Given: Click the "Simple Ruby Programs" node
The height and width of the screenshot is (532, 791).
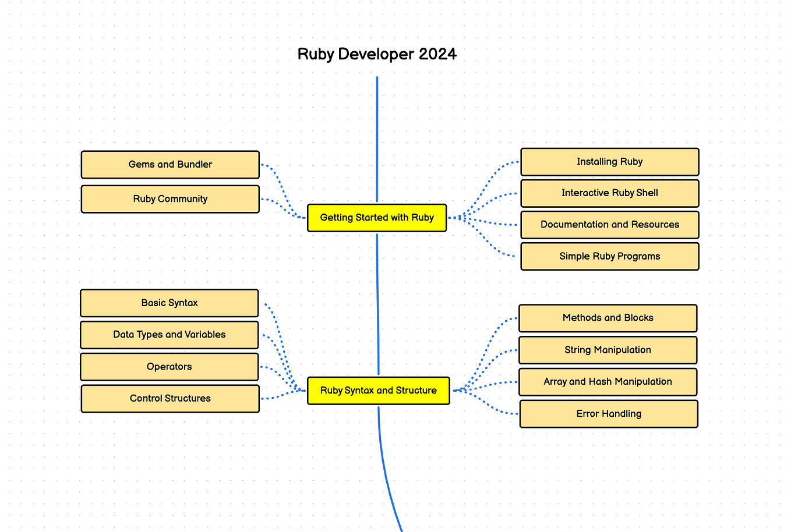Looking at the screenshot, I should tap(609, 256).
